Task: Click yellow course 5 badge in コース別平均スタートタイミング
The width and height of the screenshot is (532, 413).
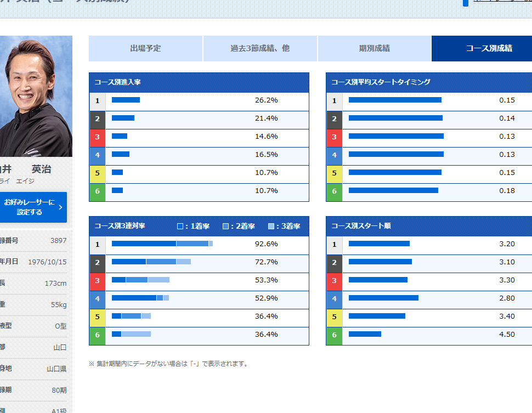Action: tap(334, 173)
